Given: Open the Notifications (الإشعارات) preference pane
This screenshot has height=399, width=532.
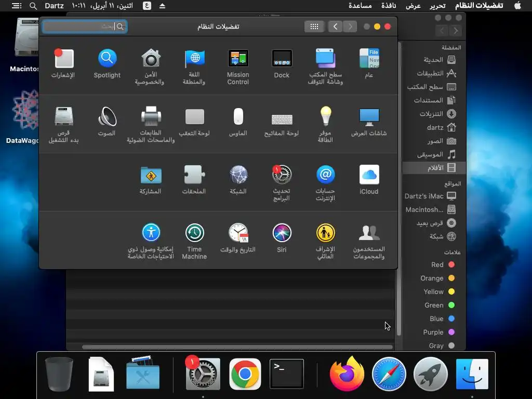Looking at the screenshot, I should [x=63, y=64].
